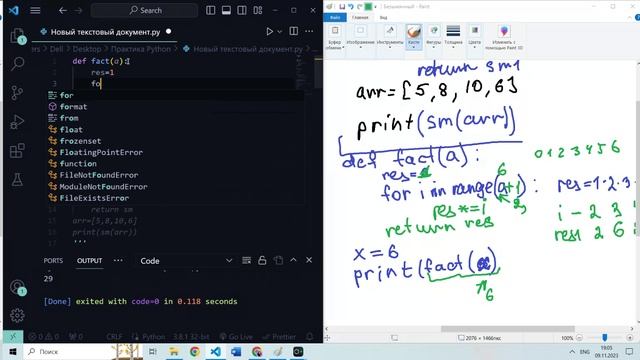Open the Source Control view

(17, 93)
